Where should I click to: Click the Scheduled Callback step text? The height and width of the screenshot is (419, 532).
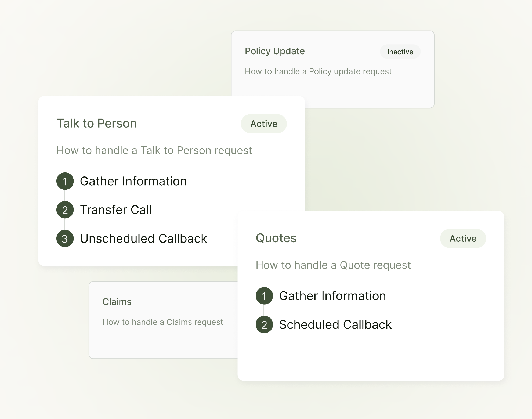(x=335, y=325)
